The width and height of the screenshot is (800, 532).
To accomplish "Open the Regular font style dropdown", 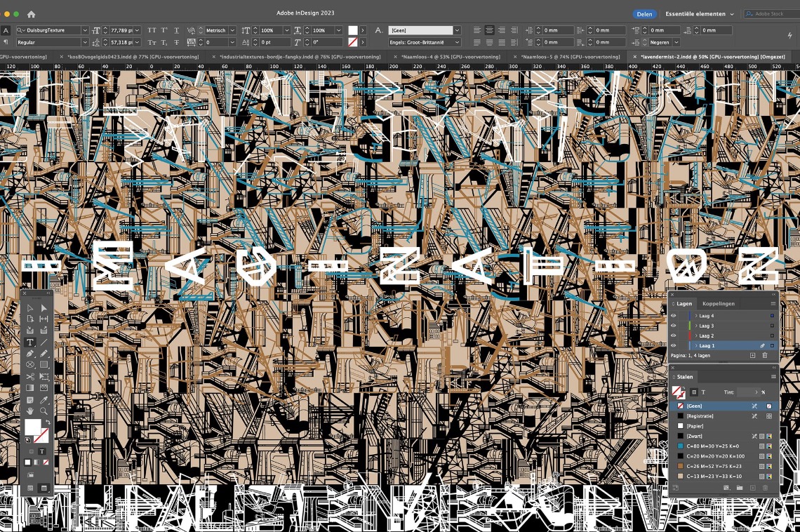I will [x=85, y=42].
